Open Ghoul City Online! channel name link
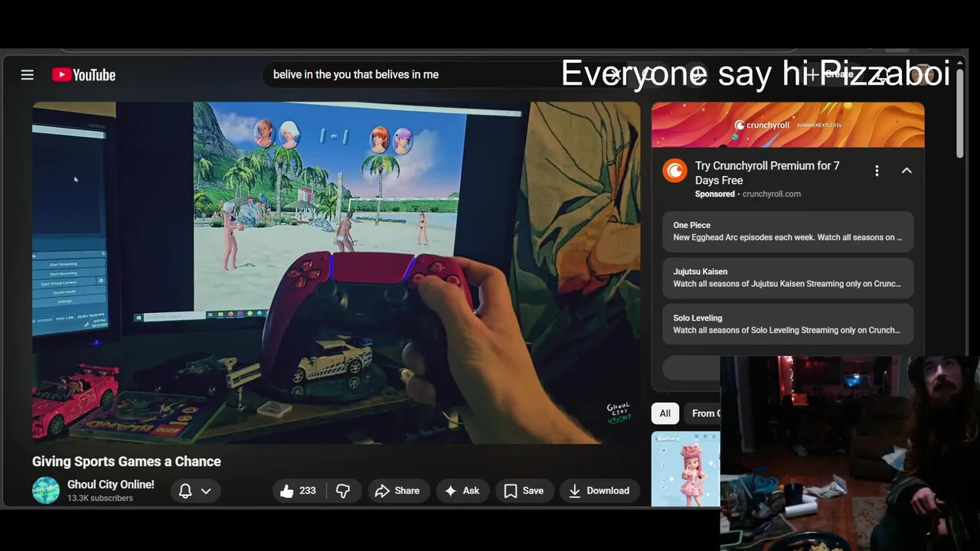The image size is (980, 551). pyautogui.click(x=111, y=484)
